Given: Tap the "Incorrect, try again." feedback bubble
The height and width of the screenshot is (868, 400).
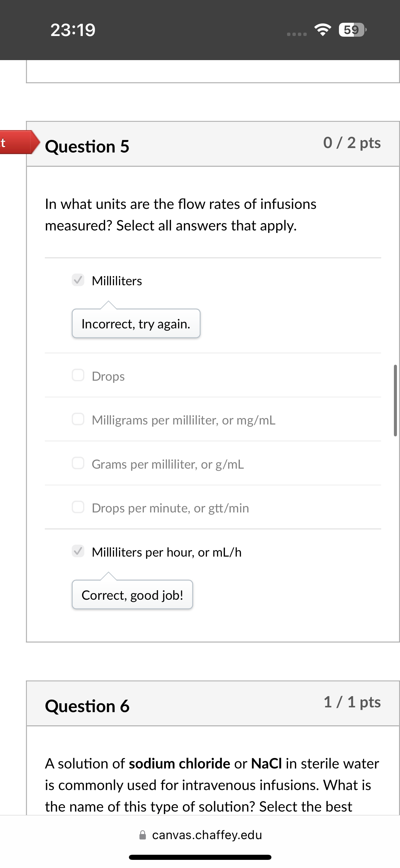Looking at the screenshot, I should click(136, 324).
